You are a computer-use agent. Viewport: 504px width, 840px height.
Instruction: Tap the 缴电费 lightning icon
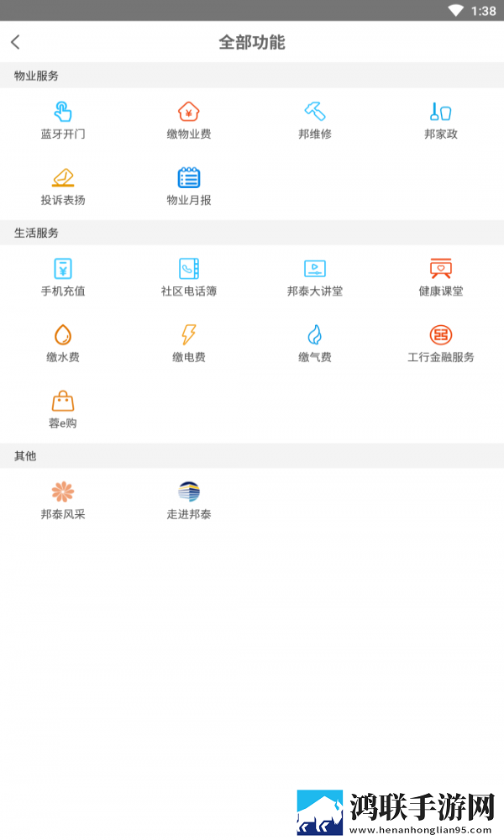(x=188, y=335)
